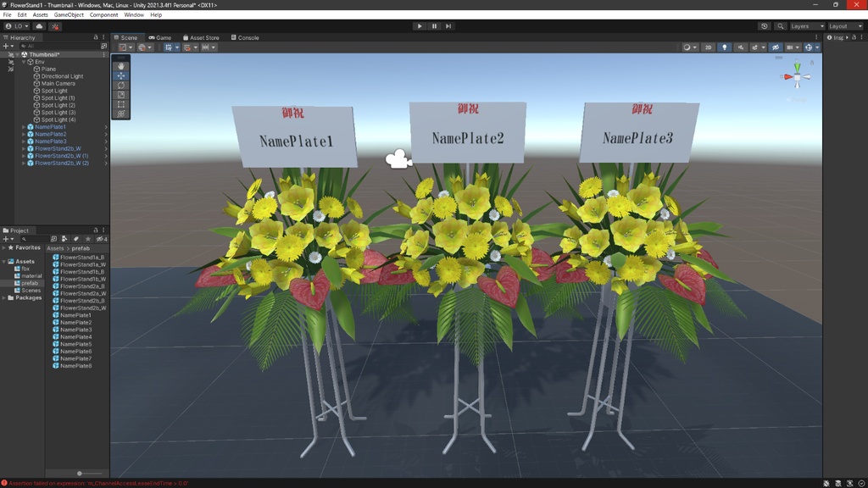Lock the Project panel
The width and height of the screenshot is (868, 488).
95,230
